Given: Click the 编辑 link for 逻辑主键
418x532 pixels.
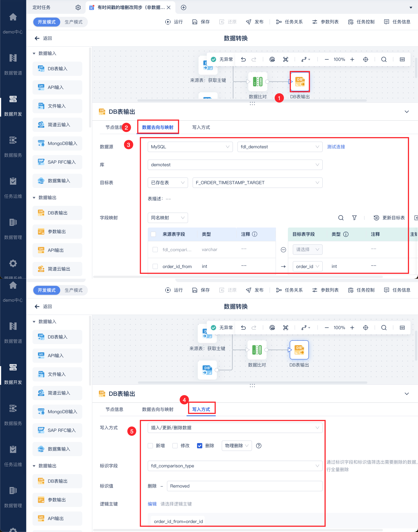Looking at the screenshot, I should click(152, 504).
